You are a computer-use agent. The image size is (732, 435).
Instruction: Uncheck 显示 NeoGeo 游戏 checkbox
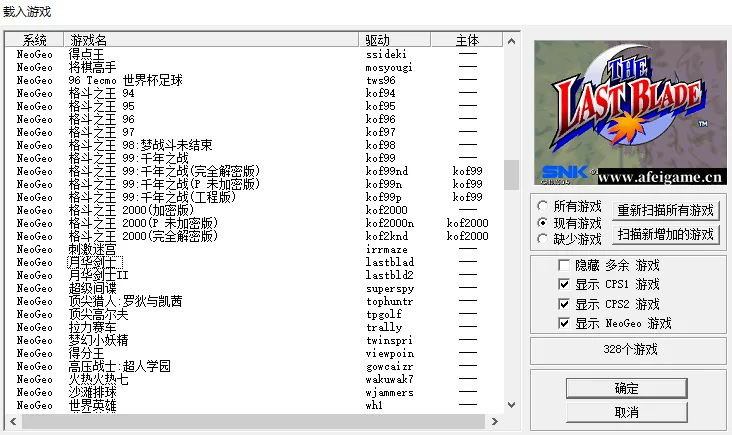(x=565, y=323)
